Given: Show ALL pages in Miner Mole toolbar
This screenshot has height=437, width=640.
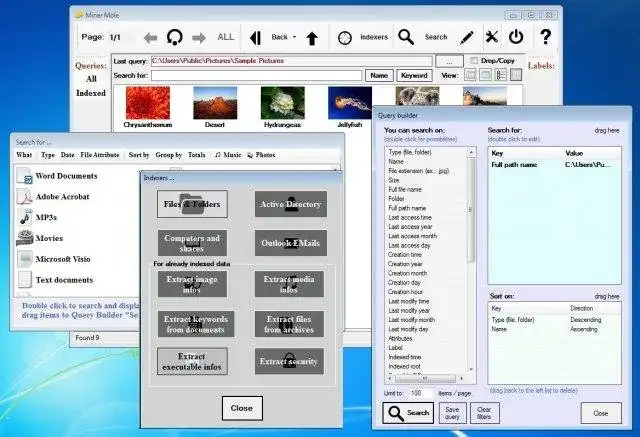Looking at the screenshot, I should 226,37.
